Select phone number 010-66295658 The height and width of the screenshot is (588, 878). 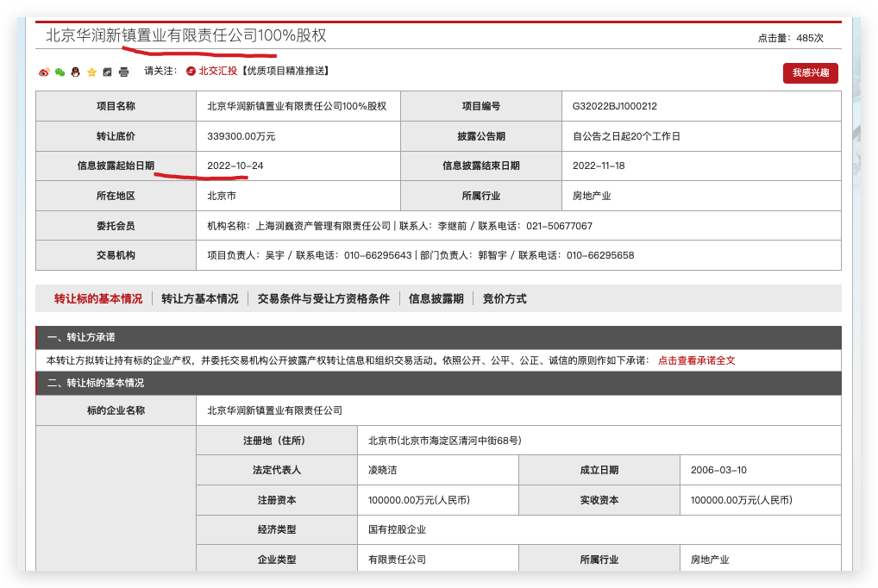[600, 255]
